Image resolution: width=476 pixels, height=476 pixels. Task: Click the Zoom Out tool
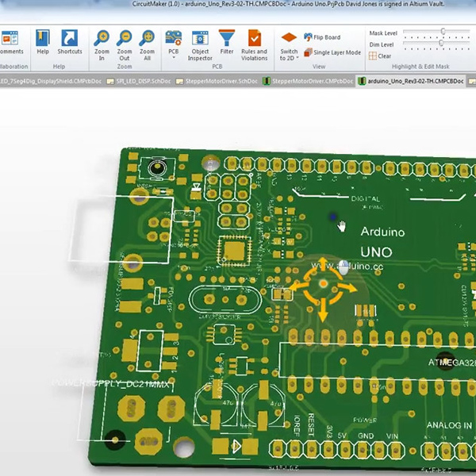[x=125, y=43]
